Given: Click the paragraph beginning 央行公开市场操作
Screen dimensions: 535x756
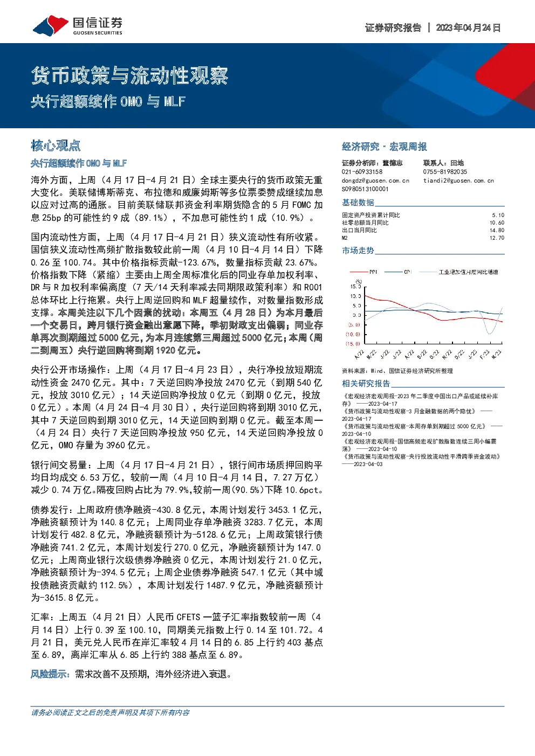Looking at the screenshot, I should pos(177,407).
